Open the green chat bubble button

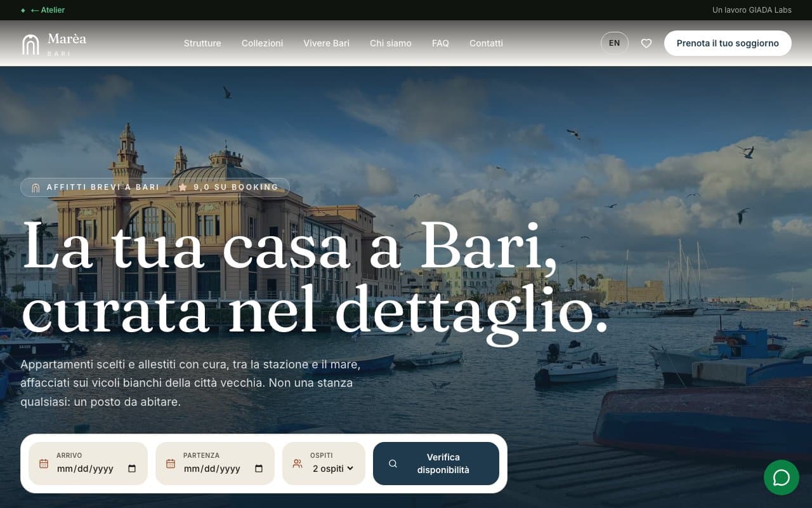(x=782, y=478)
